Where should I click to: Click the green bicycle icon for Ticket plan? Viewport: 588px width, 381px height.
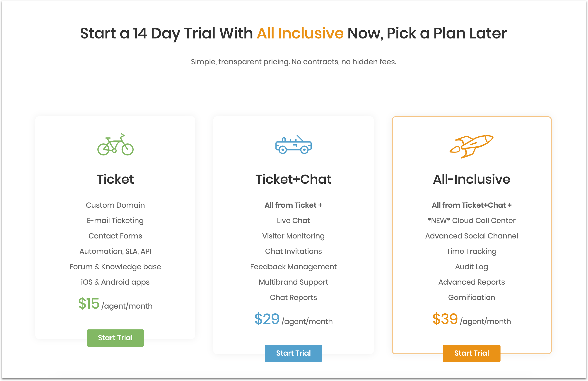(x=115, y=145)
